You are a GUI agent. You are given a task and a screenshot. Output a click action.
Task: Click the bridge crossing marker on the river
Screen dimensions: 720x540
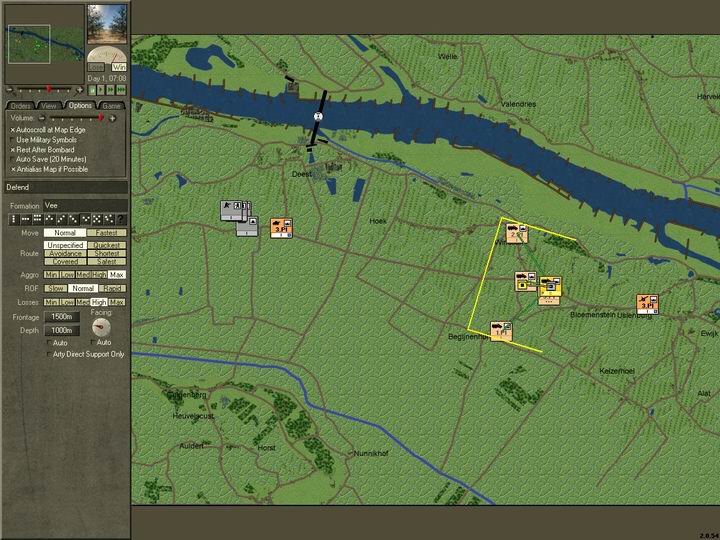coord(318,117)
